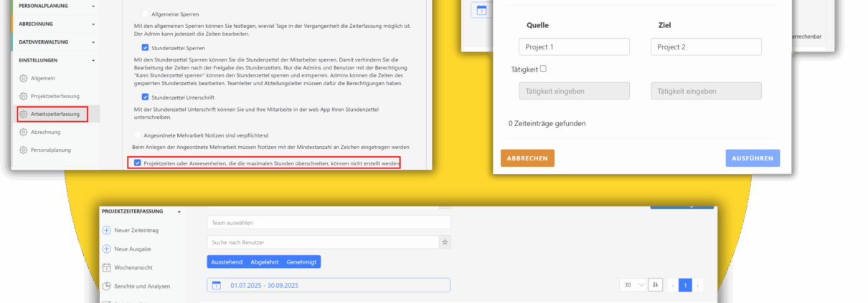Switch to Abgelehnt filter tab

click(x=264, y=262)
